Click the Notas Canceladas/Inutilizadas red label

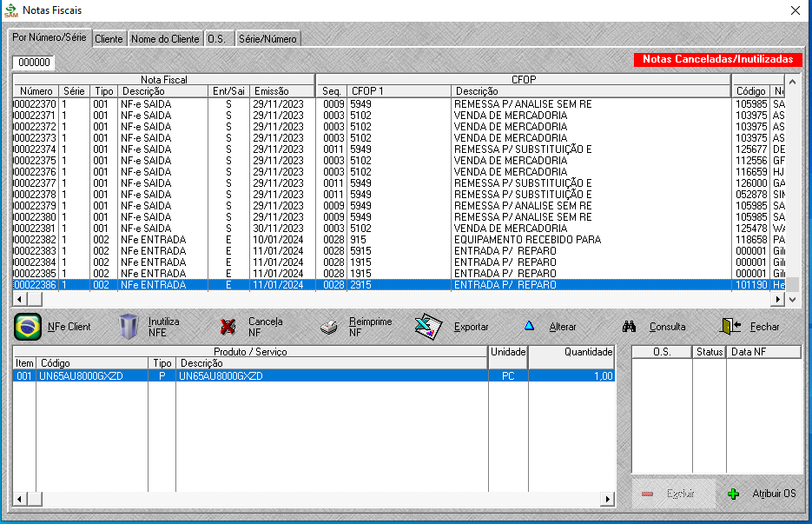[x=717, y=60]
